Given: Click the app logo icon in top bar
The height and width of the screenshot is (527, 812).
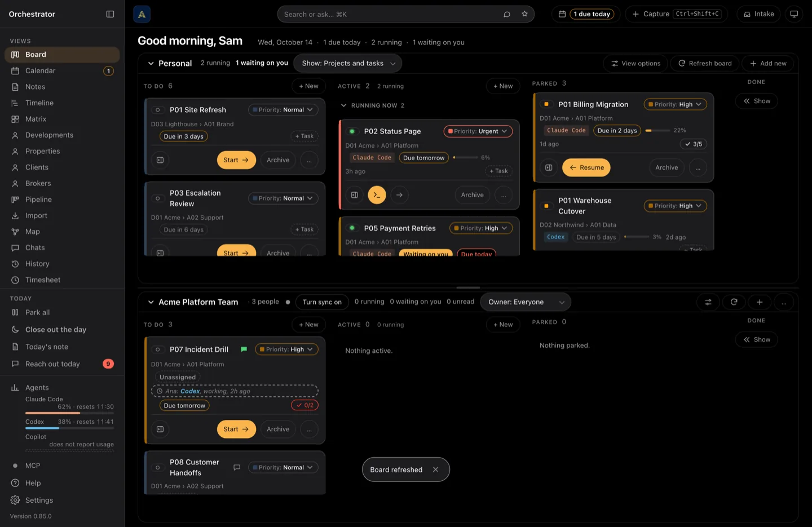Looking at the screenshot, I should [x=142, y=14].
